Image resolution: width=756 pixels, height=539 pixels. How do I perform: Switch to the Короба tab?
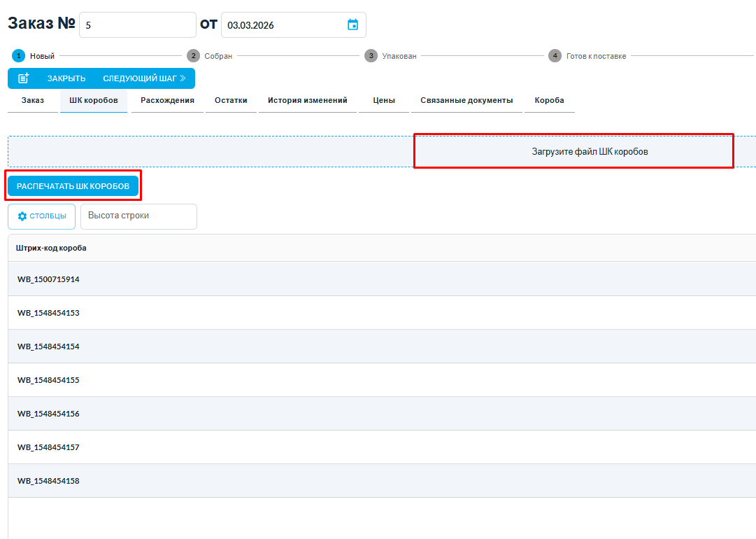coord(549,101)
